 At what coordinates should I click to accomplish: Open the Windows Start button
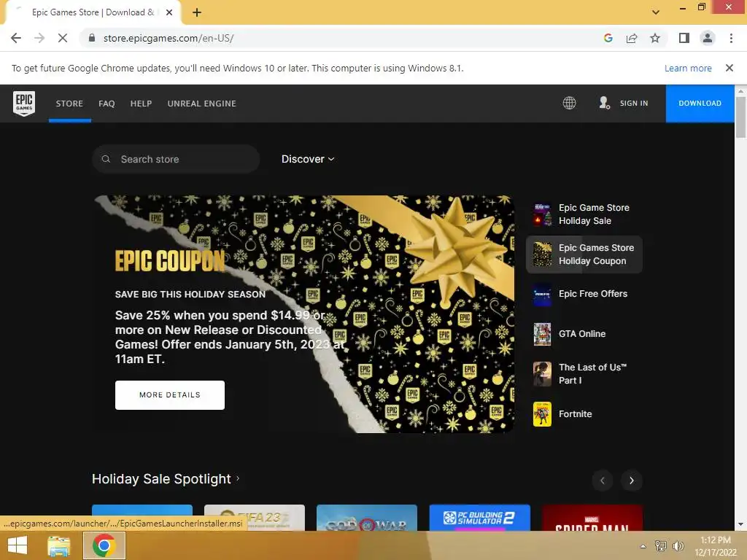click(18, 545)
